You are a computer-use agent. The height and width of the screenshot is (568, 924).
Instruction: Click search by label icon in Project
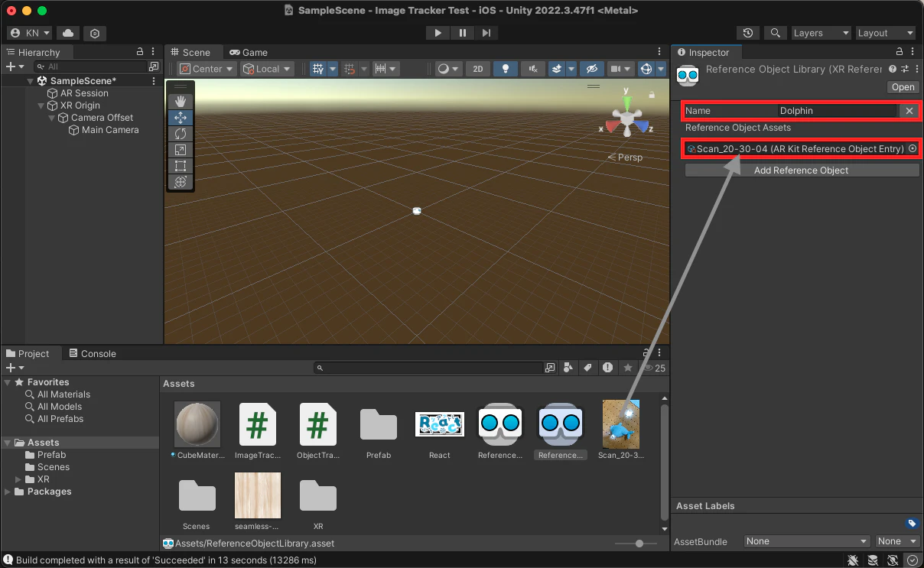coord(587,368)
